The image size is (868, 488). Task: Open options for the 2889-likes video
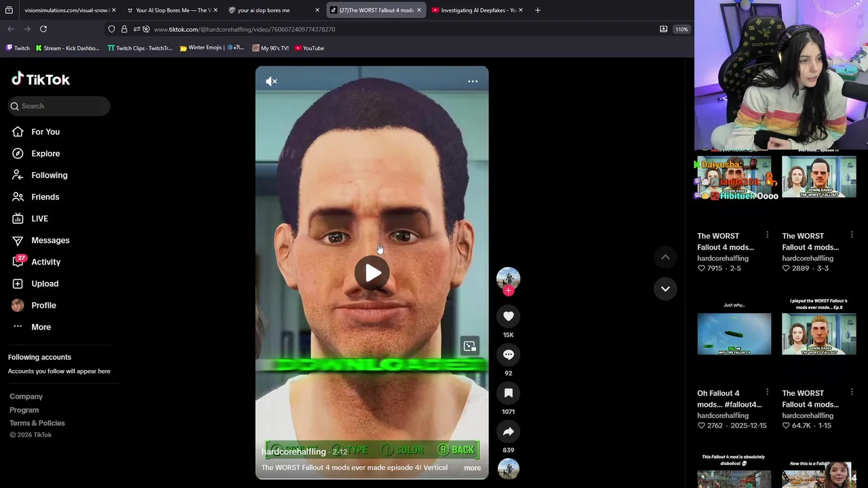(x=852, y=235)
